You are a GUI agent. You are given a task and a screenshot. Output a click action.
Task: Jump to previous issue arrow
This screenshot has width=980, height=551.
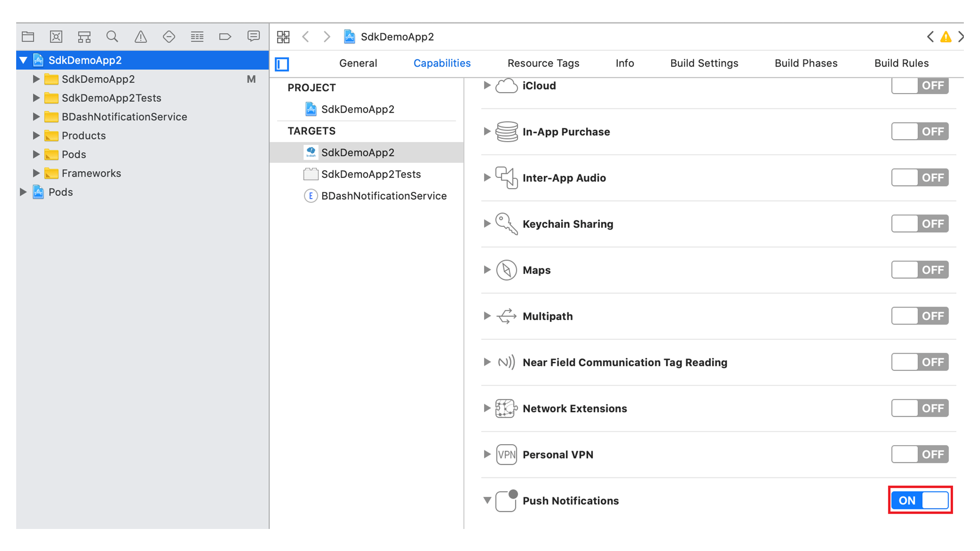[x=930, y=37]
